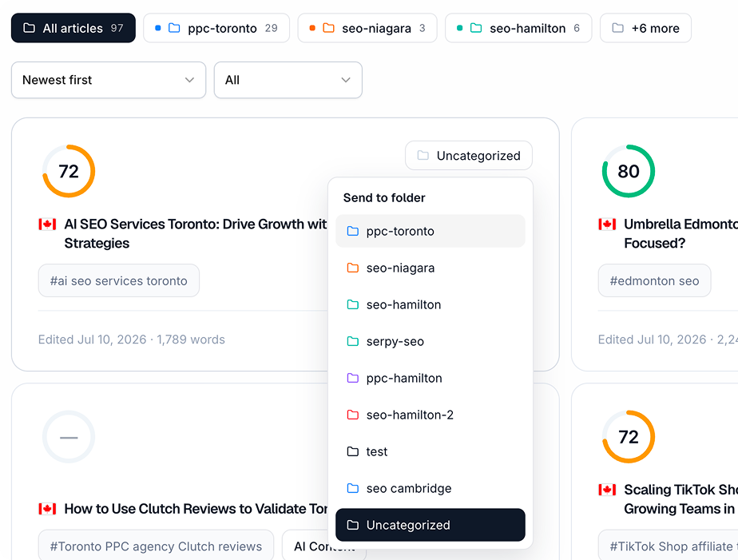This screenshot has height=560, width=738.
Task: Click the folder icon in All articles tab
Action: click(x=30, y=28)
